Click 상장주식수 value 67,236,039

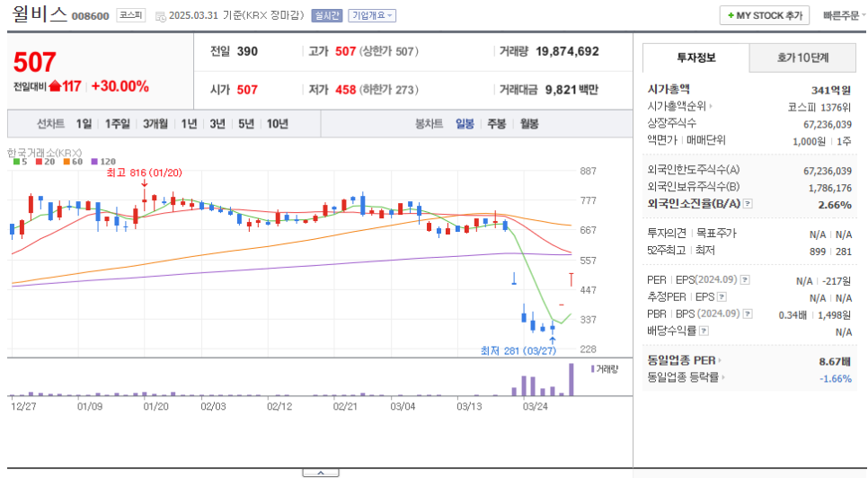click(x=828, y=125)
